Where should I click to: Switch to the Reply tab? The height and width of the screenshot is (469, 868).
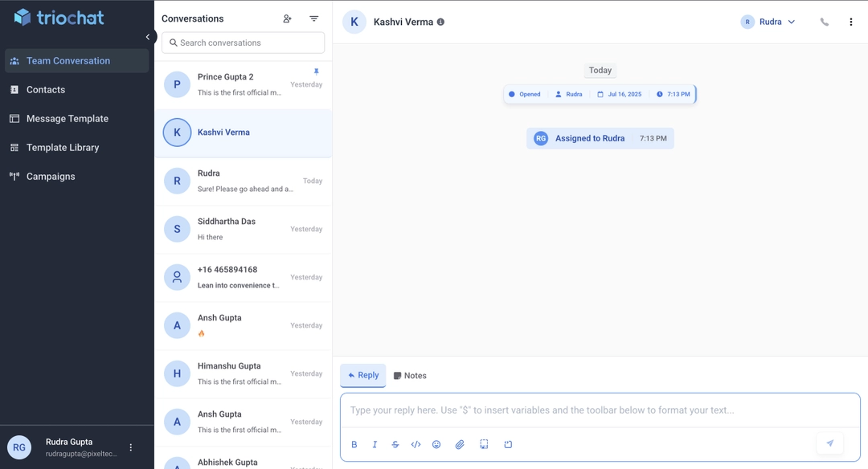tap(363, 376)
